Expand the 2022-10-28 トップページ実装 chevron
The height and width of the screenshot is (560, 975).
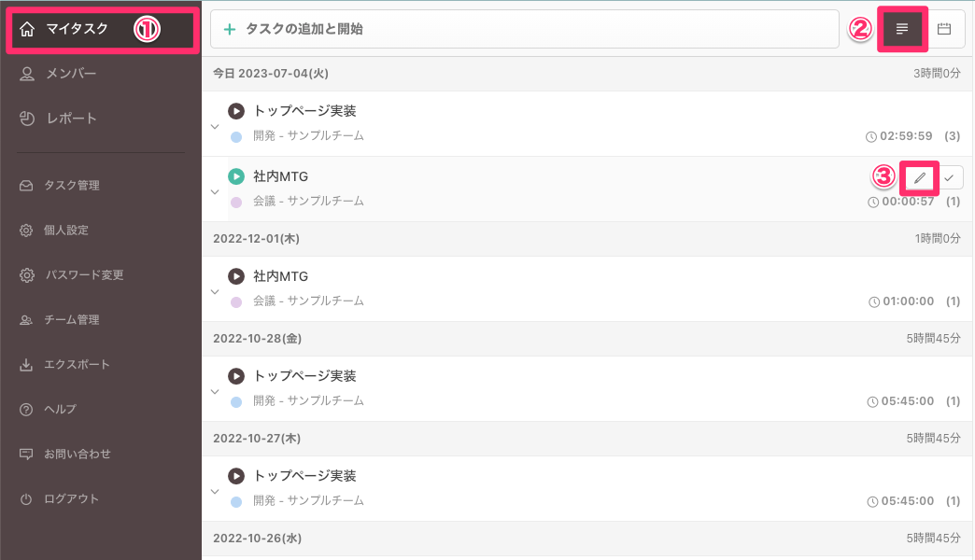click(215, 390)
